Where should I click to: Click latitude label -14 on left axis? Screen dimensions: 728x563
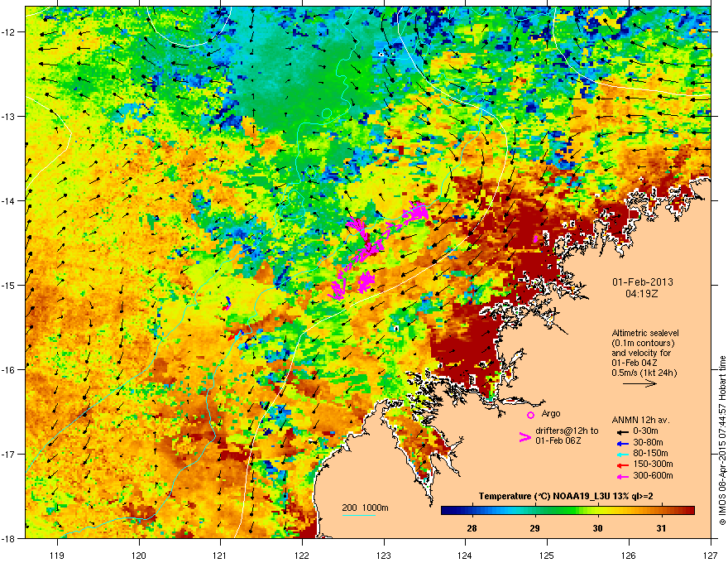coord(8,200)
